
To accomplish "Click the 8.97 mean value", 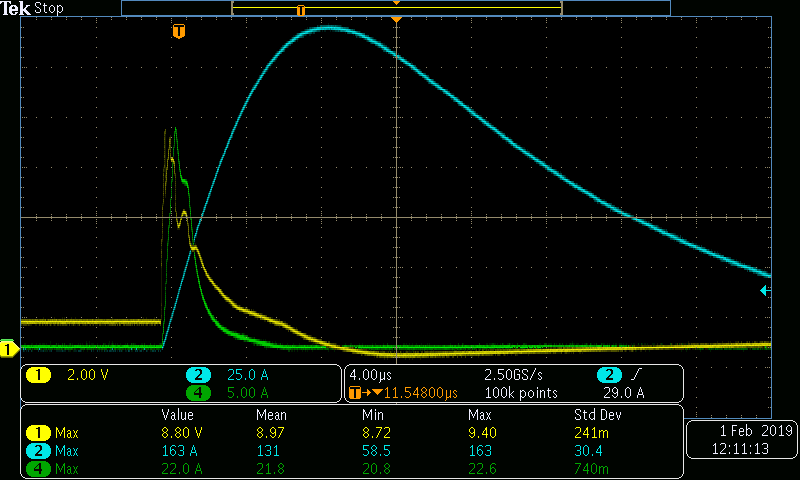I will (270, 433).
